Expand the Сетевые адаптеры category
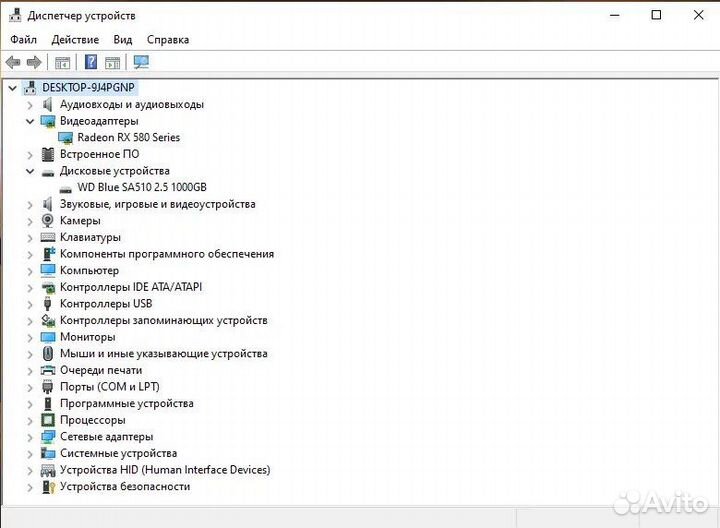Screen dimensions: 720x528 point(30,437)
